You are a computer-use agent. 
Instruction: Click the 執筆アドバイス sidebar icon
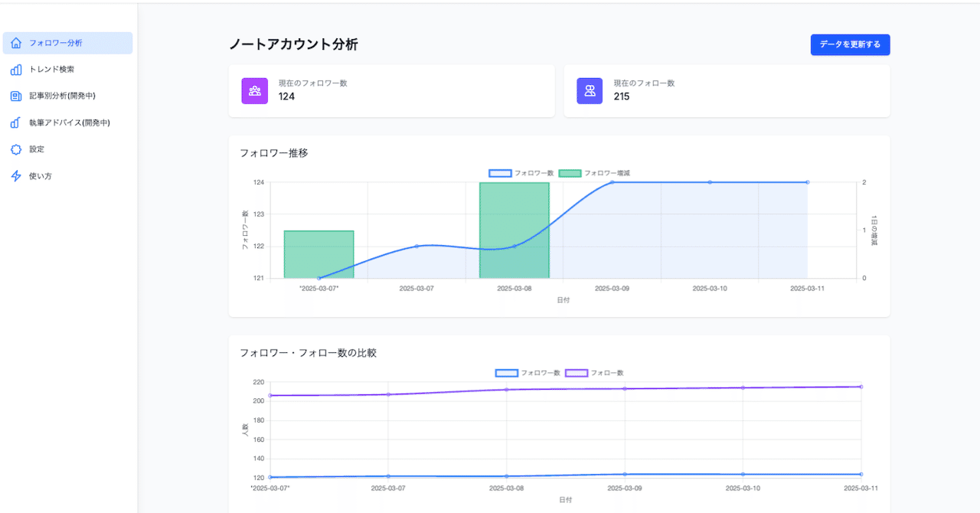point(16,123)
